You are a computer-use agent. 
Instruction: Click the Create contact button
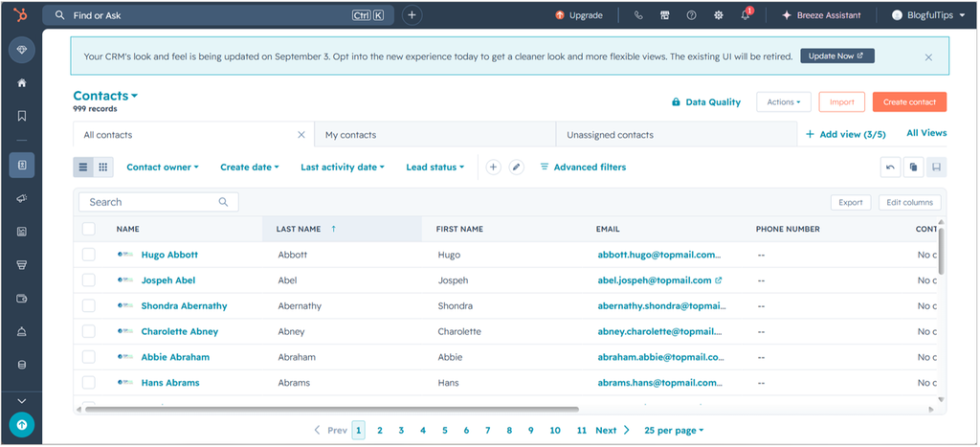click(x=909, y=101)
